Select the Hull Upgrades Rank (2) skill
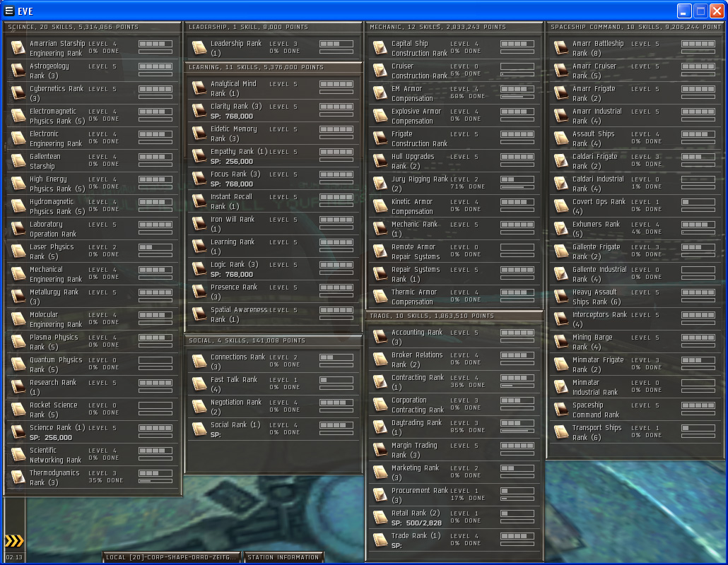 click(454, 161)
